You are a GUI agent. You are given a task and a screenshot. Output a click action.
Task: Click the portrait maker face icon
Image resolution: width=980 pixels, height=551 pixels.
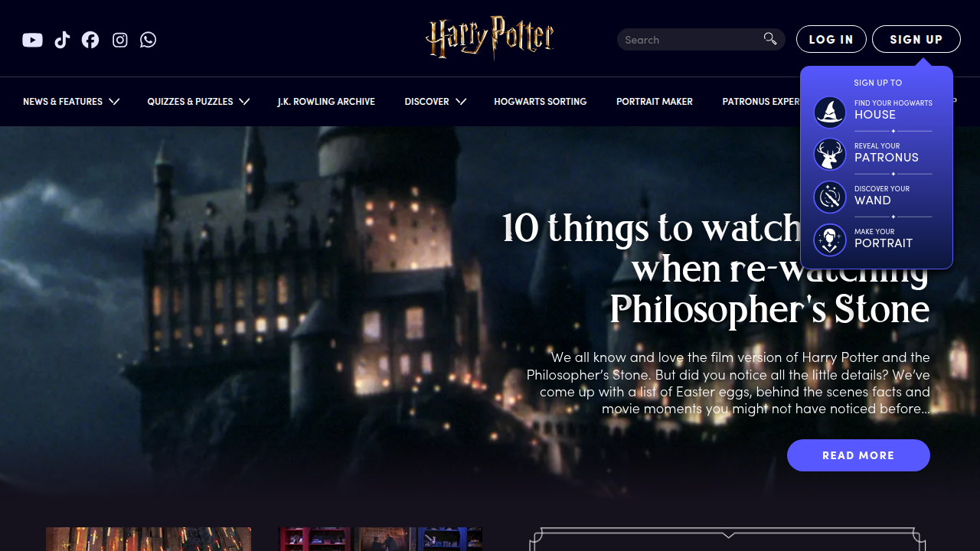click(x=830, y=240)
